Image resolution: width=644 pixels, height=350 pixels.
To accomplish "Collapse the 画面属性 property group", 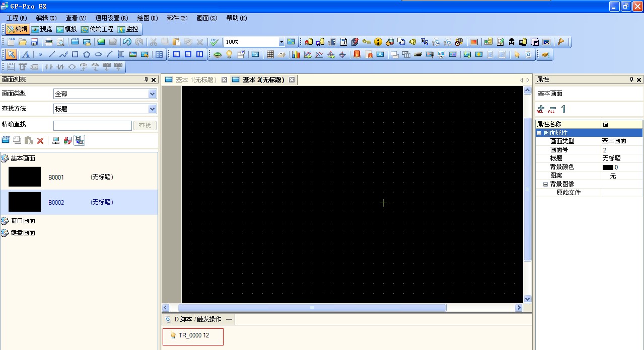I will (539, 133).
